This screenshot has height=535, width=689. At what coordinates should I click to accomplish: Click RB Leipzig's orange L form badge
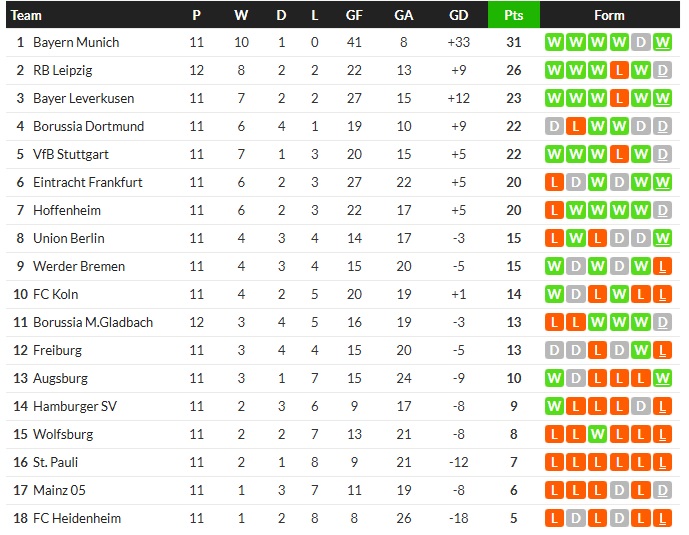click(619, 71)
